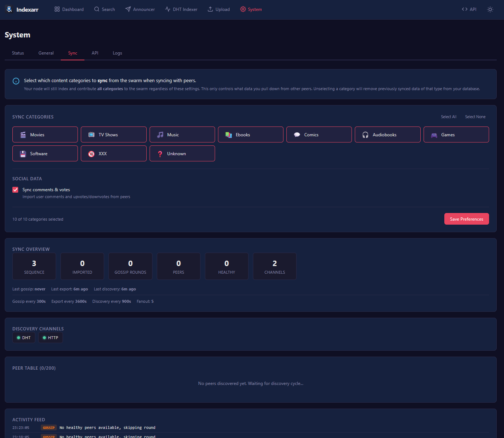
Task: Open the API code link in header
Action: click(469, 9)
